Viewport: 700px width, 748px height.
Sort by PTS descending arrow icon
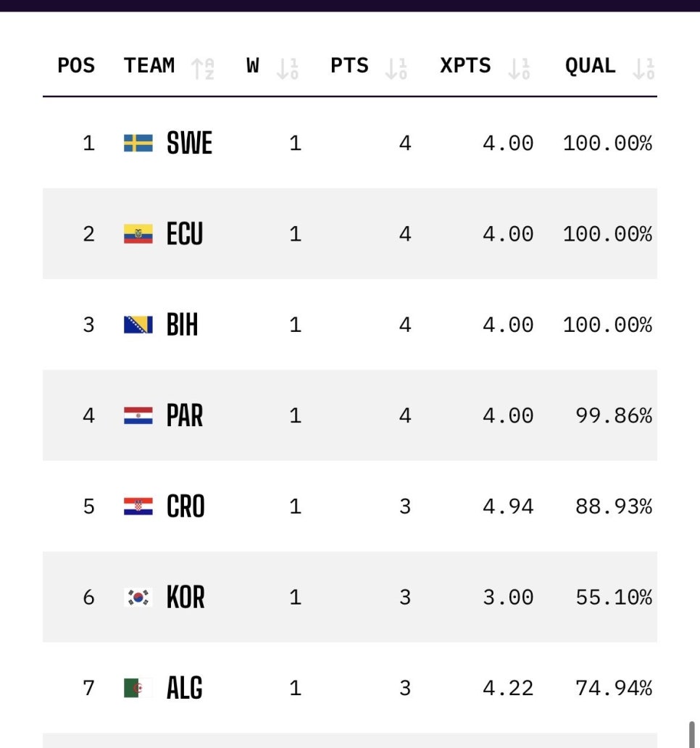pyautogui.click(x=396, y=69)
